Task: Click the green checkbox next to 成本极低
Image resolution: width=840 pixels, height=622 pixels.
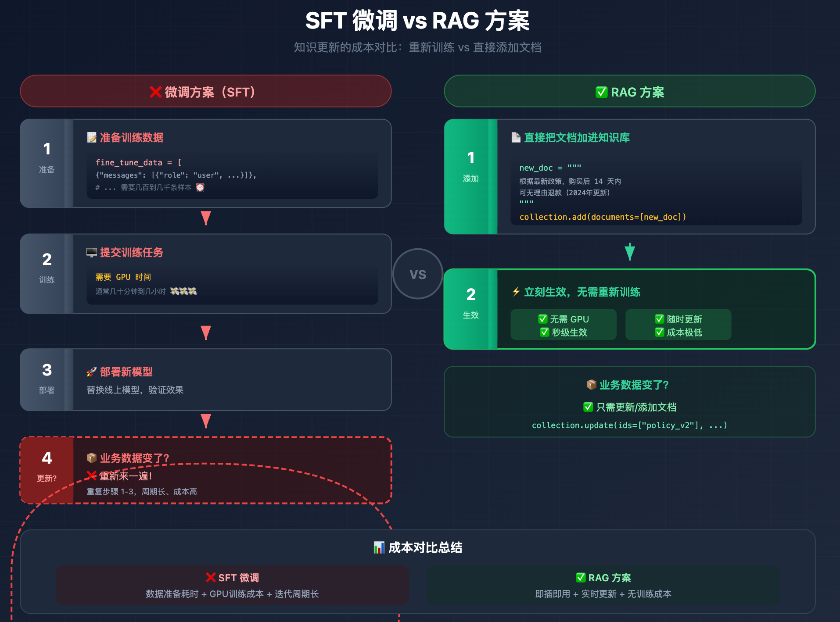Action: 659,332
